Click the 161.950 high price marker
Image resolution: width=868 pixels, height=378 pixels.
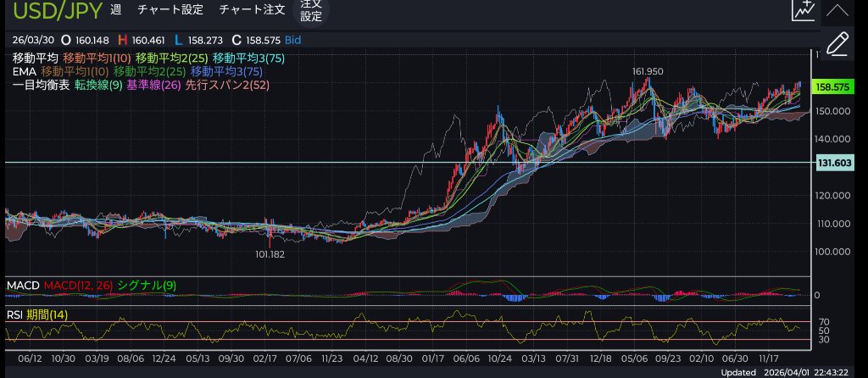[647, 71]
